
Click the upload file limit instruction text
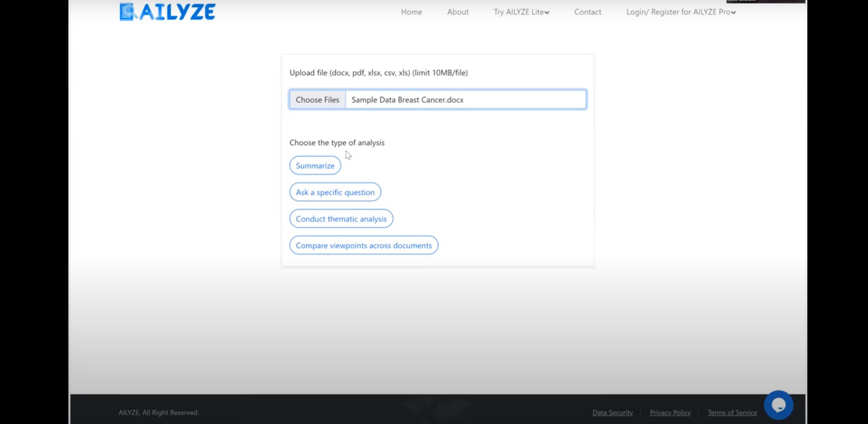[x=379, y=72]
